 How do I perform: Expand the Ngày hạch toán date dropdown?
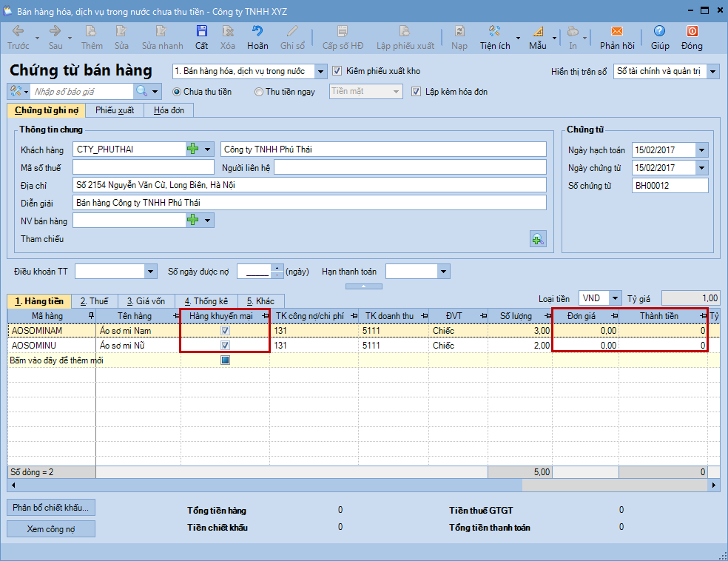point(701,150)
